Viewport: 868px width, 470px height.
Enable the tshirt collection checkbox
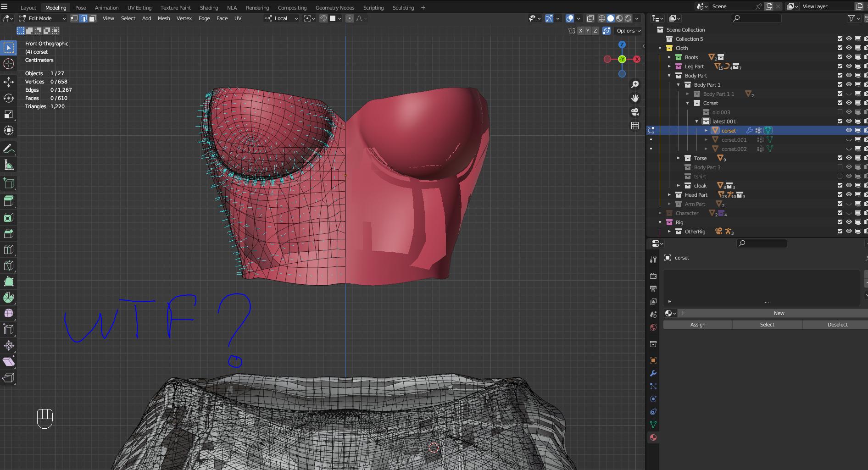click(x=840, y=177)
